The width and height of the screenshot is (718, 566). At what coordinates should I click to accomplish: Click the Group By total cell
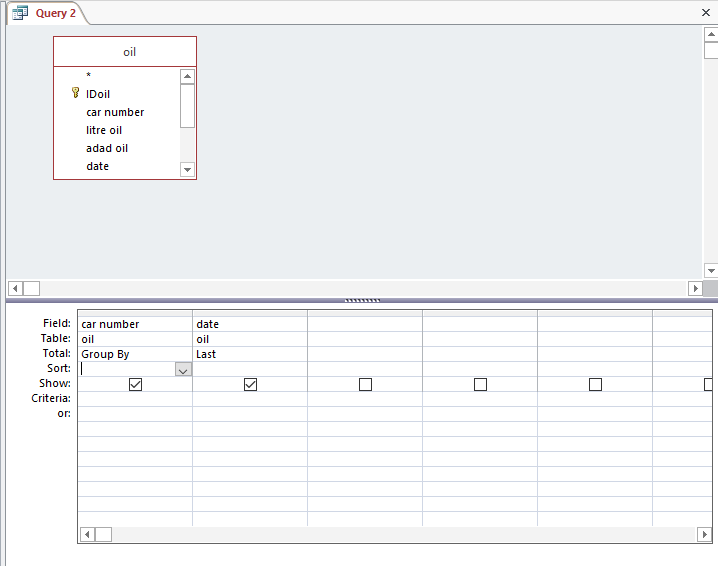(135, 354)
